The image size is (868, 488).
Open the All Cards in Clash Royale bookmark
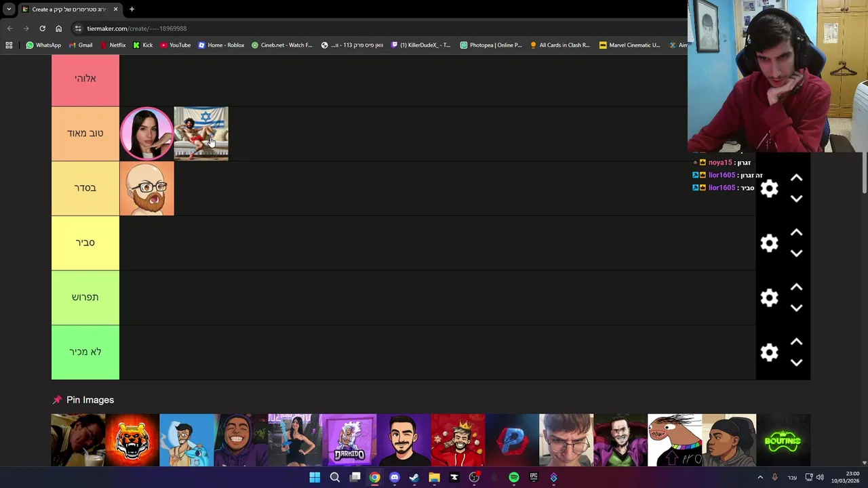pos(559,45)
